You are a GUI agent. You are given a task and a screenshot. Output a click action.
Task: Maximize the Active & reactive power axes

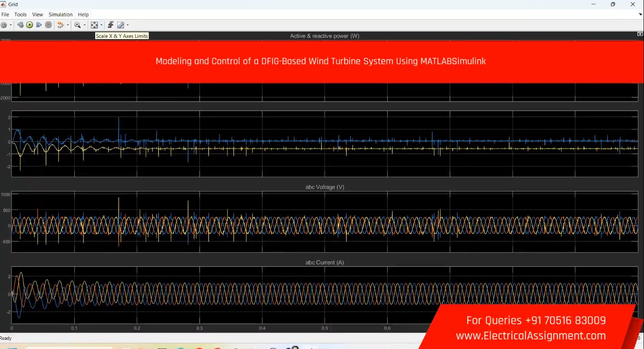tap(640, 34)
